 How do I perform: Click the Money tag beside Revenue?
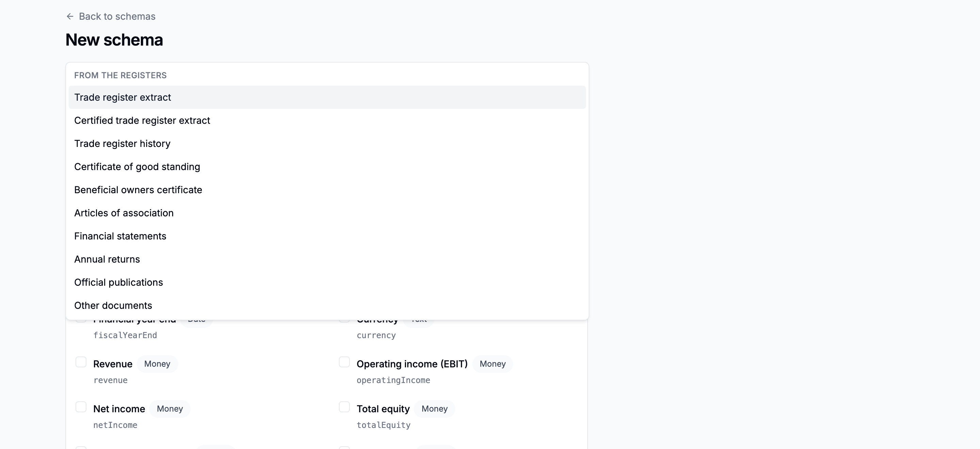[x=157, y=364]
